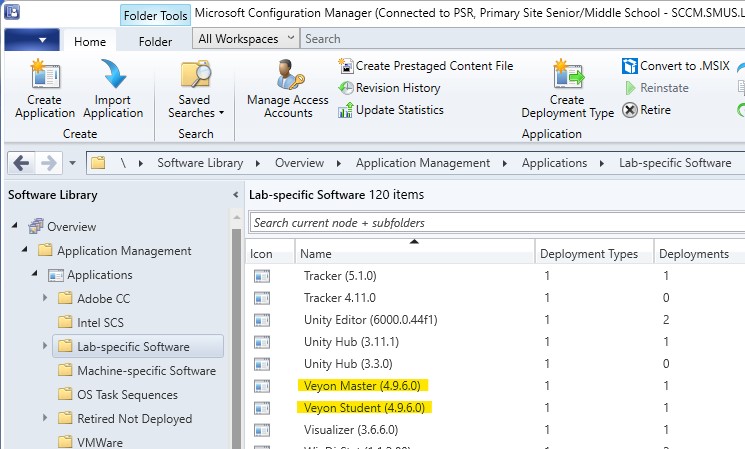Click the app icon in title bar
This screenshot has height=449, width=745.
(x=12, y=12)
